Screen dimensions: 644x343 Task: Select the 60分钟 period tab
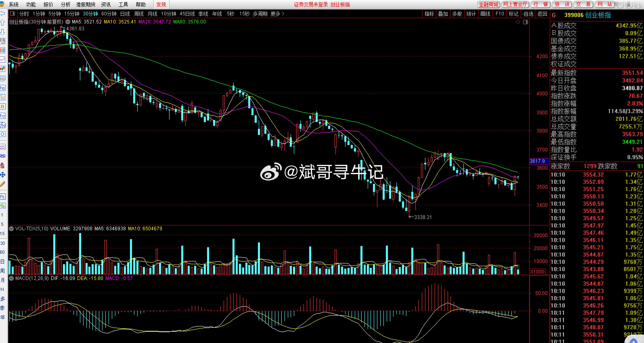[109, 14]
